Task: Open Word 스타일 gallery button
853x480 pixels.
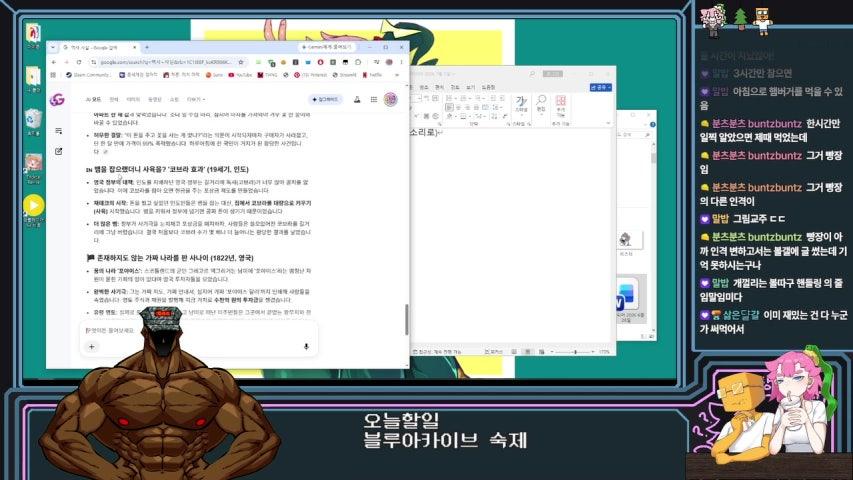Action: (521, 104)
